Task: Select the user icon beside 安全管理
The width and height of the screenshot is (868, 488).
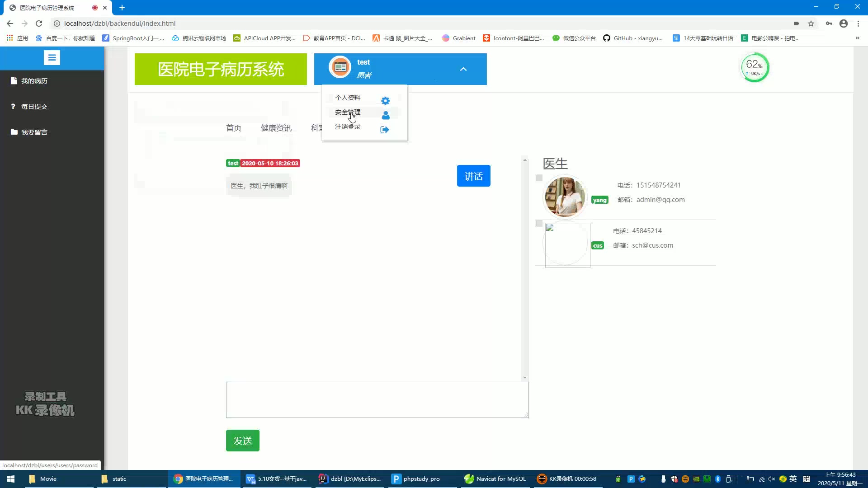Action: tap(386, 115)
